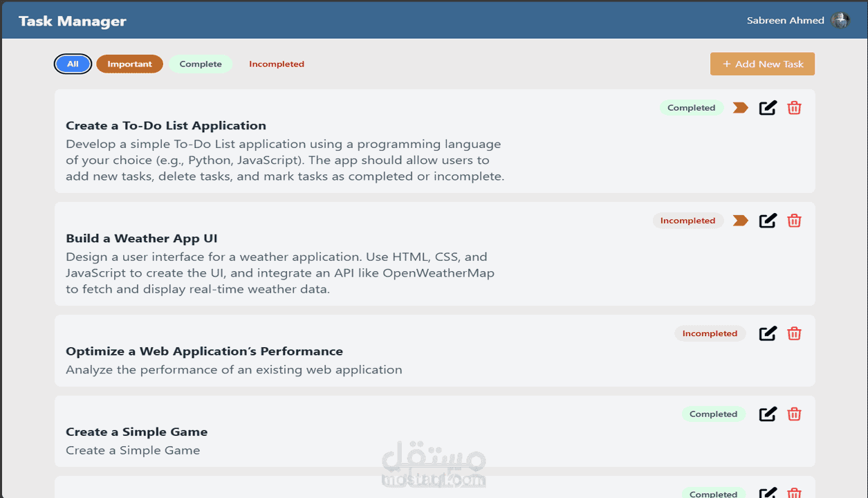
Task: Click Add New Task button
Action: pyautogui.click(x=762, y=64)
